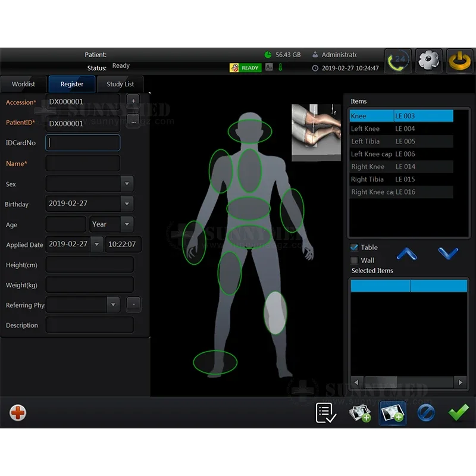Select Left Tibia LE 005 item
The width and height of the screenshot is (476, 476).
tap(401, 142)
